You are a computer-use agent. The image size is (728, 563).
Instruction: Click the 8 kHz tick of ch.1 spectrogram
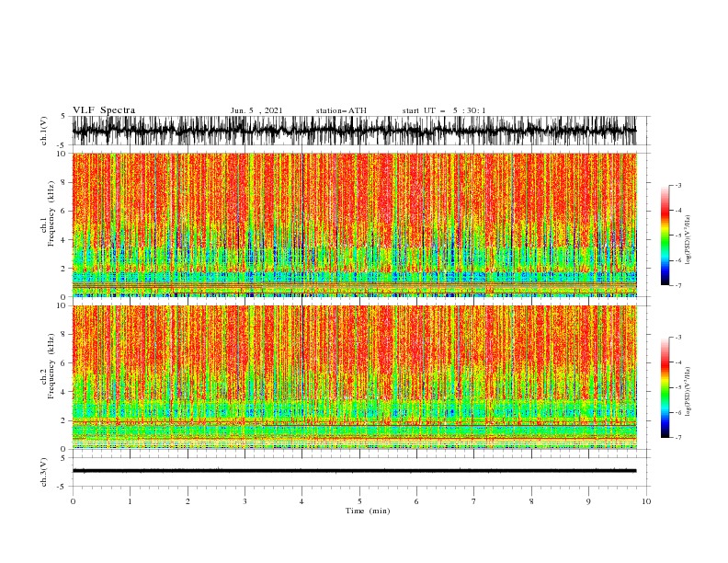[64, 182]
